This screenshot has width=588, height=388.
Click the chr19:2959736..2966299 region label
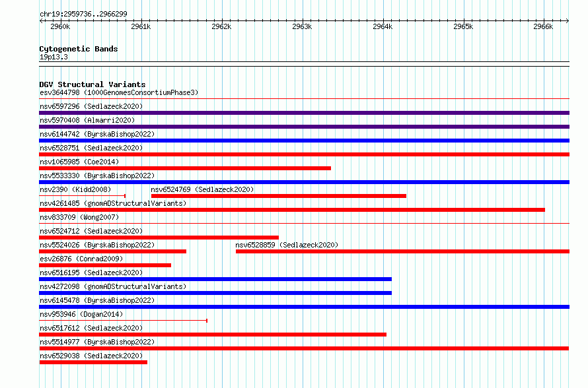click(x=83, y=14)
